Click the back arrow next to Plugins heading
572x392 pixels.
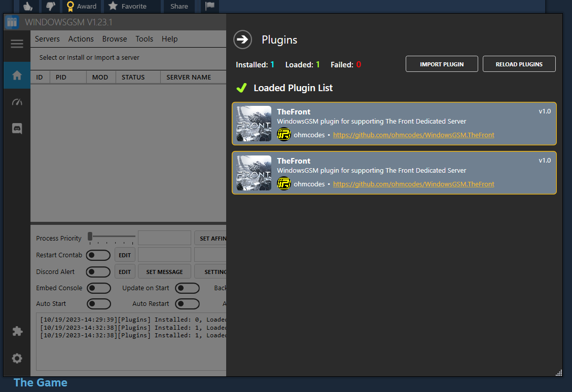coord(242,40)
